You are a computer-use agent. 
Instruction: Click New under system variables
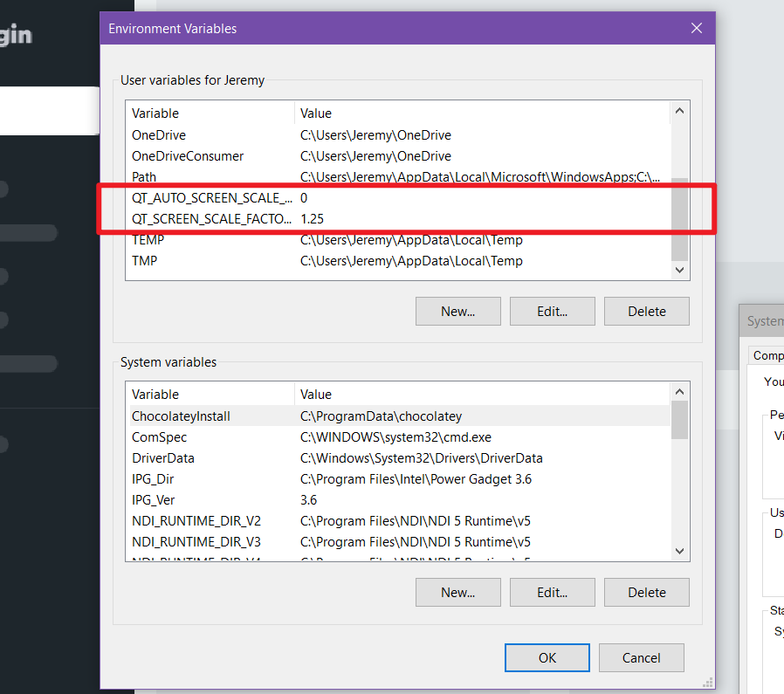pos(458,593)
